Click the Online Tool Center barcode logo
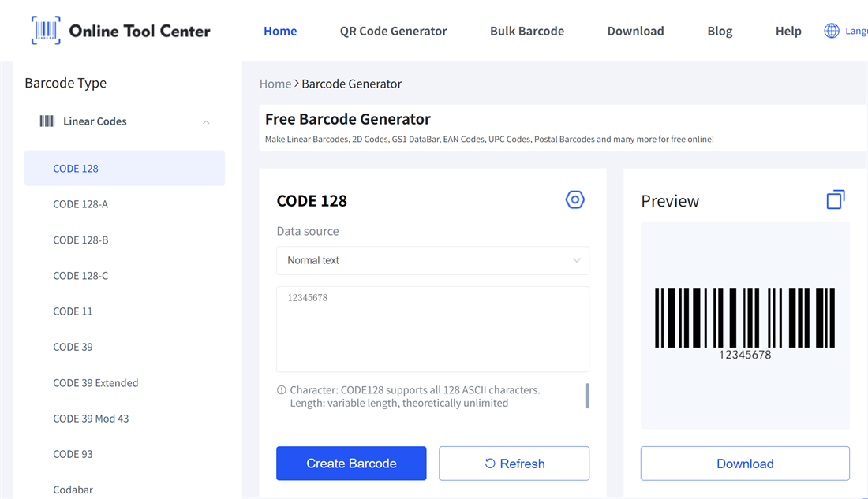This screenshot has width=868, height=499. 47,28
